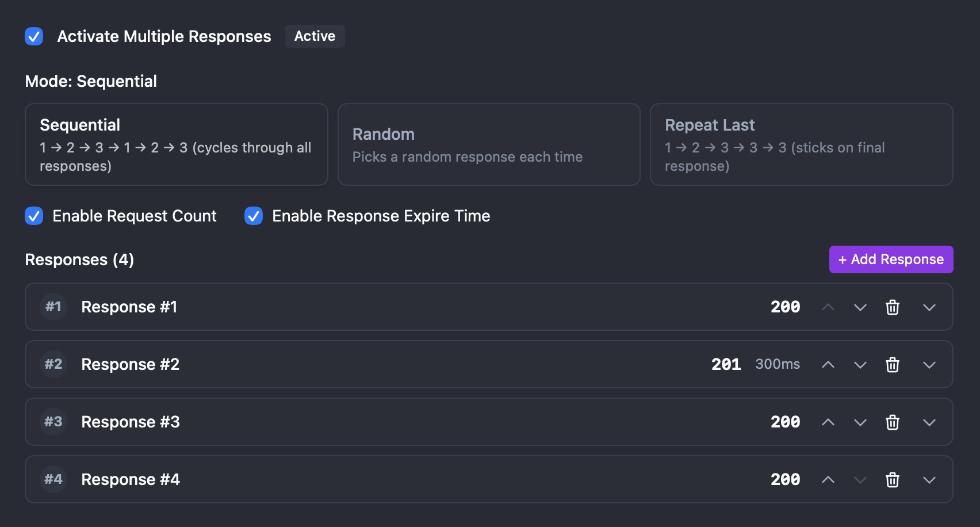
Task: Delete Response #2 using its trash icon
Action: 893,364
